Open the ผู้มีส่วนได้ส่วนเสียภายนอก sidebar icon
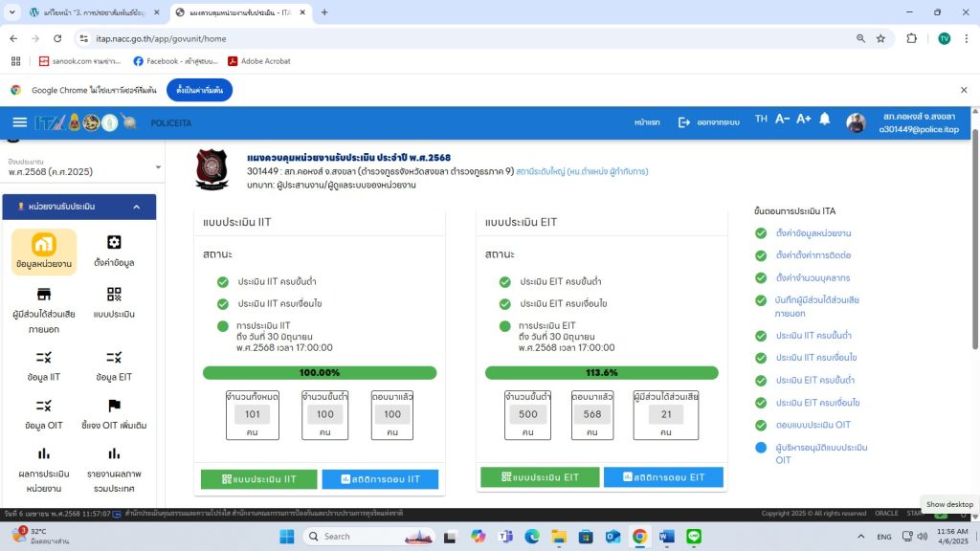 (x=43, y=294)
